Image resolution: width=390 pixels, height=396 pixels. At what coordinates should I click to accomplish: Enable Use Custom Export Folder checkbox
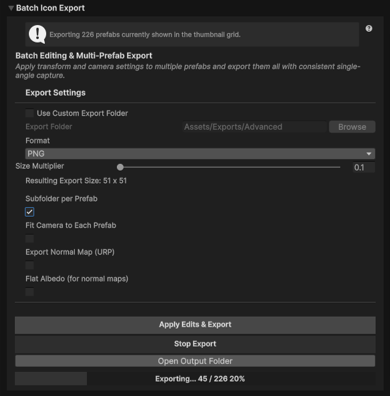click(x=30, y=113)
